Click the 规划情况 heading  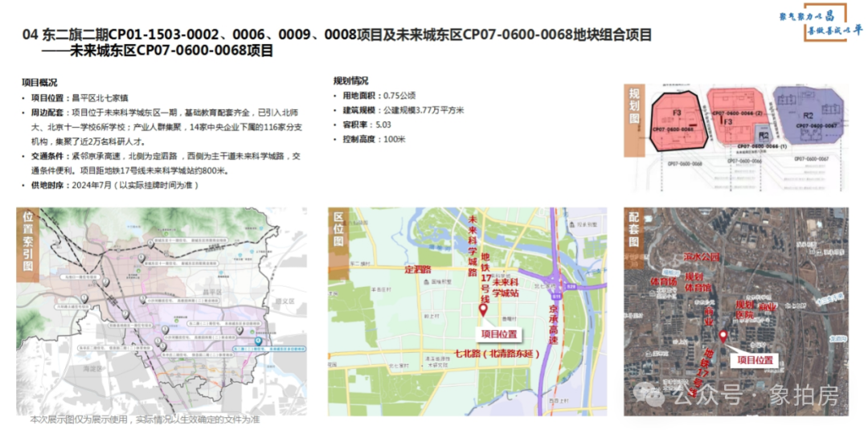351,81
